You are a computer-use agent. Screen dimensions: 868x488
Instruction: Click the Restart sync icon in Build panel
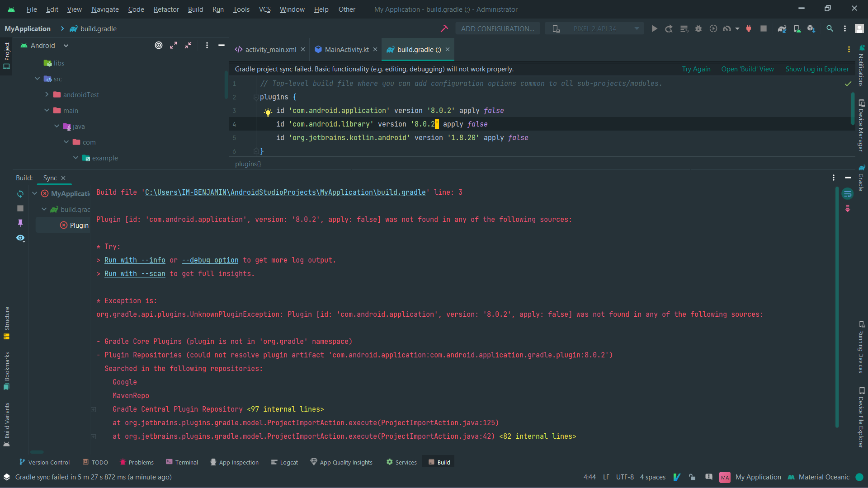[20, 194]
